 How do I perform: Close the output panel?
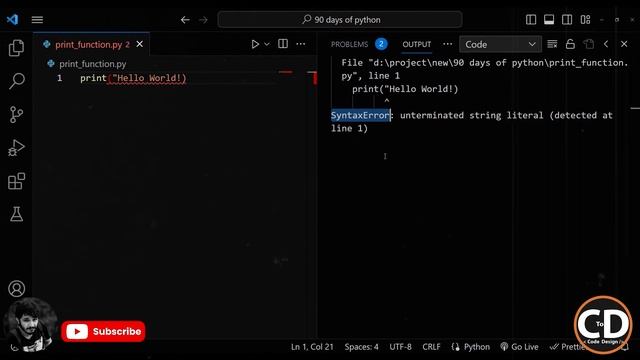tap(624, 44)
